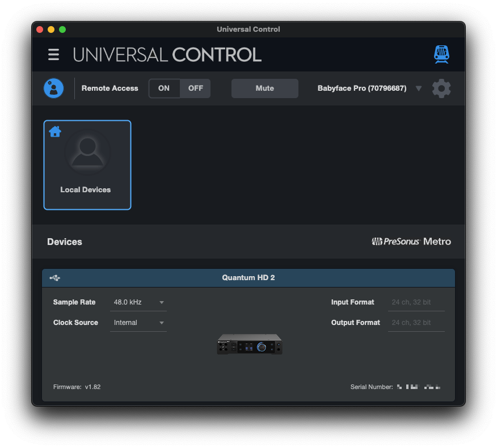Click the Sample Rate label
Viewport: 497px width, 448px height.
click(74, 302)
